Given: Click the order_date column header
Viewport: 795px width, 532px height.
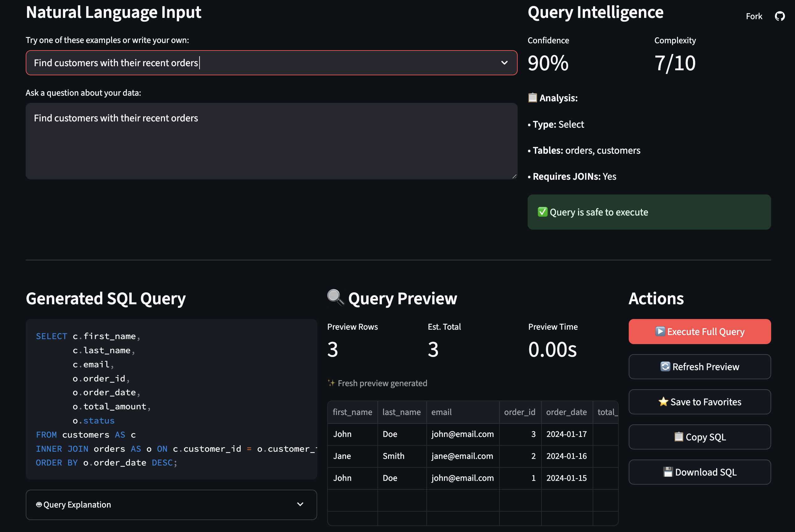Looking at the screenshot, I should (x=566, y=412).
